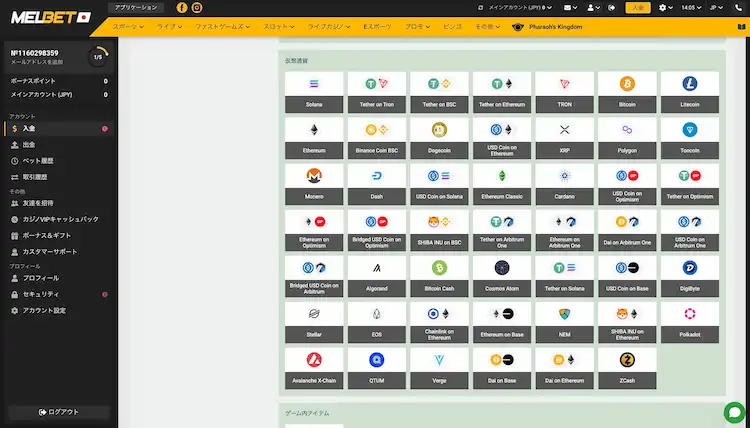Open Instagram page icon
750x428 pixels.
[197, 8]
